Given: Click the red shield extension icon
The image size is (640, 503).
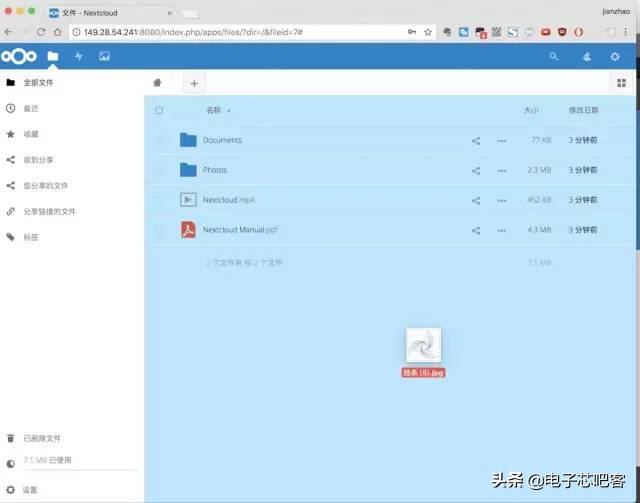Looking at the screenshot, I should click(562, 32).
